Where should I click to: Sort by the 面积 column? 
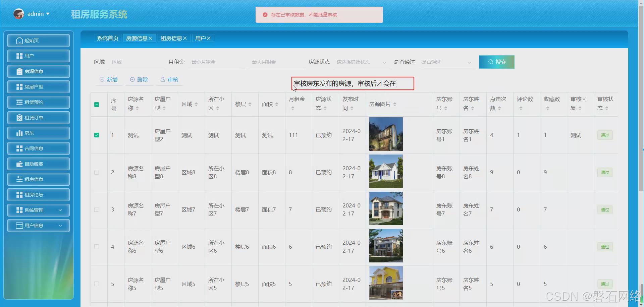[x=277, y=104]
